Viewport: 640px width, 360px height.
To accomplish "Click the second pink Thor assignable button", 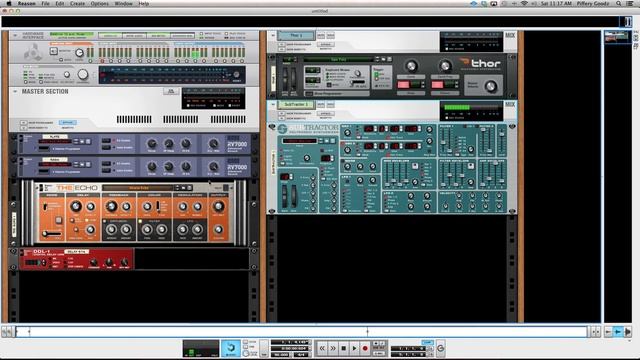I will tap(438, 85).
